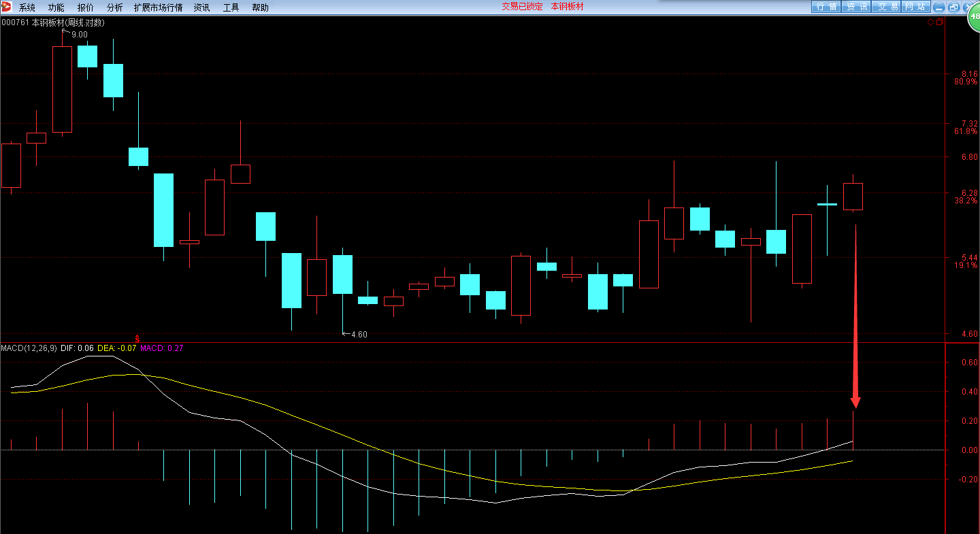980x534 pixels.
Task: Click the 资讯 button at top right
Action: (857, 7)
